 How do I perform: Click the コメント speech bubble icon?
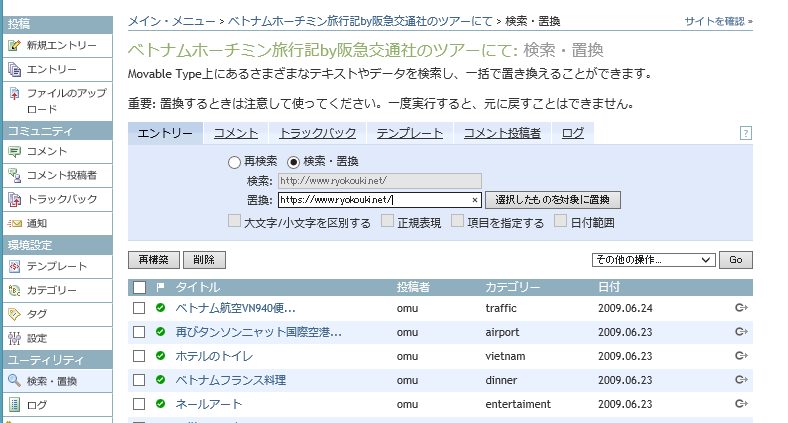pos(14,152)
